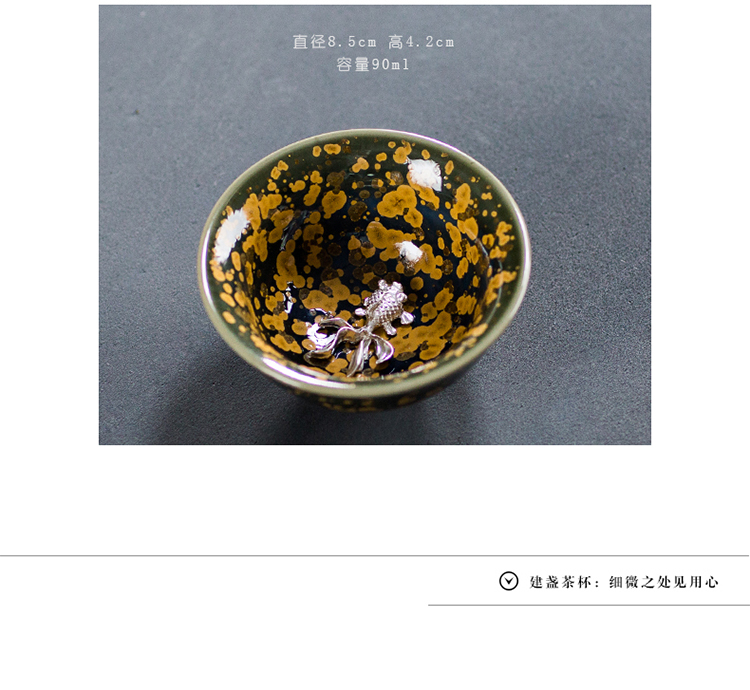The width and height of the screenshot is (750, 690).
Task: Click the large orange glaze spot cluster
Action: click(398, 201)
